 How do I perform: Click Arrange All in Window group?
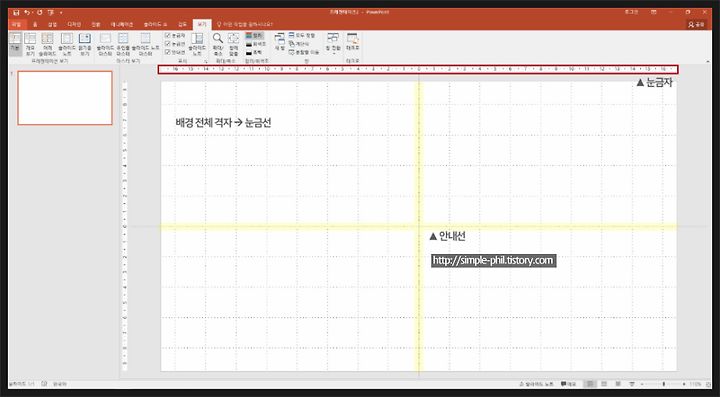click(x=303, y=35)
